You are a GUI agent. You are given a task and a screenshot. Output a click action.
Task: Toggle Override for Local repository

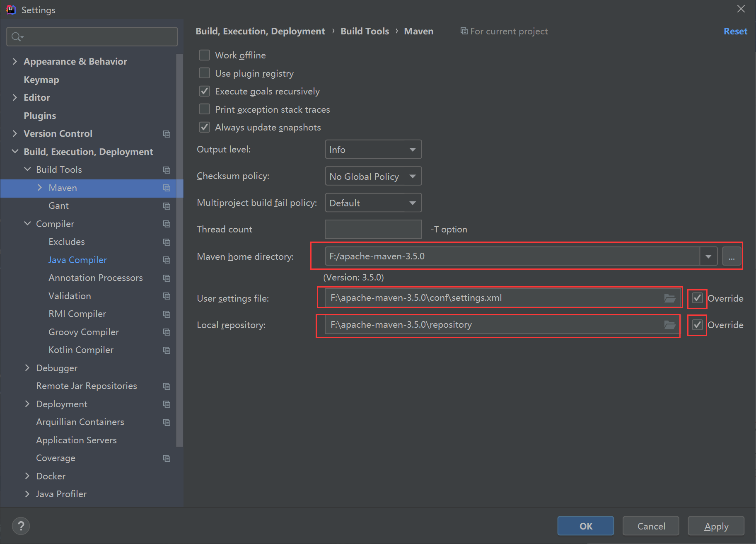[697, 325]
